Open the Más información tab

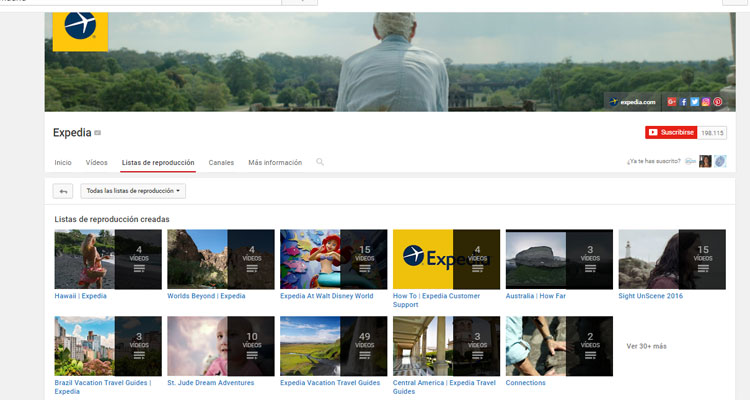point(275,163)
